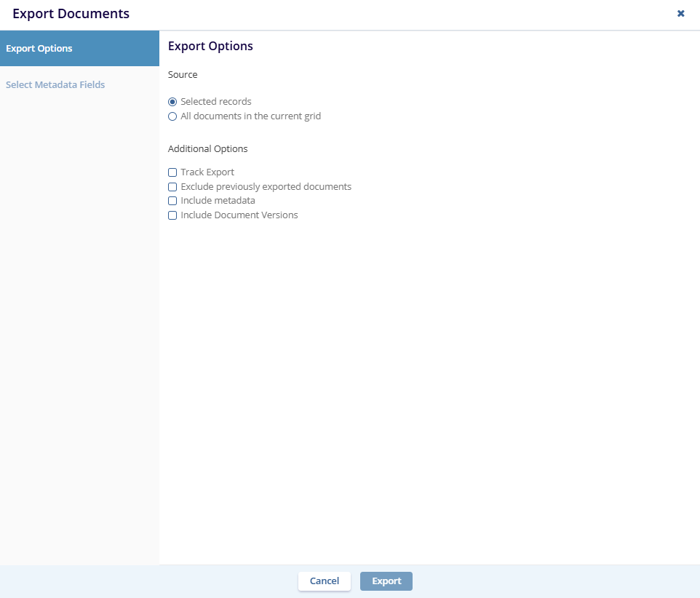Viewport: 700px width, 598px height.
Task: Enable Include Document Versions checkbox
Action: tap(172, 215)
